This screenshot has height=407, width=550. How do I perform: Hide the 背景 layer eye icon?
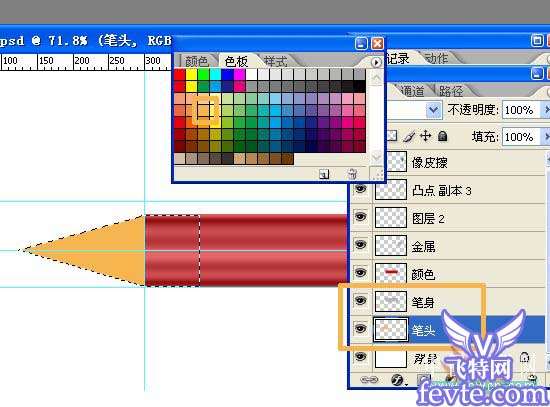360,357
